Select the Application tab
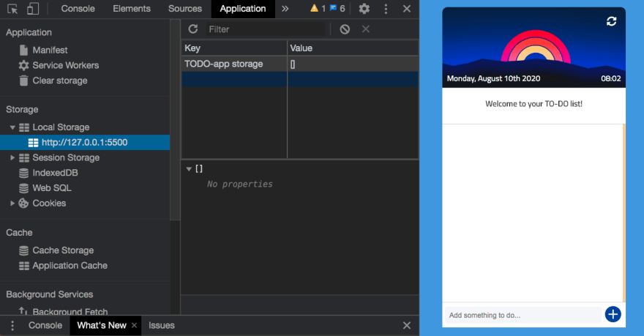 [x=243, y=9]
